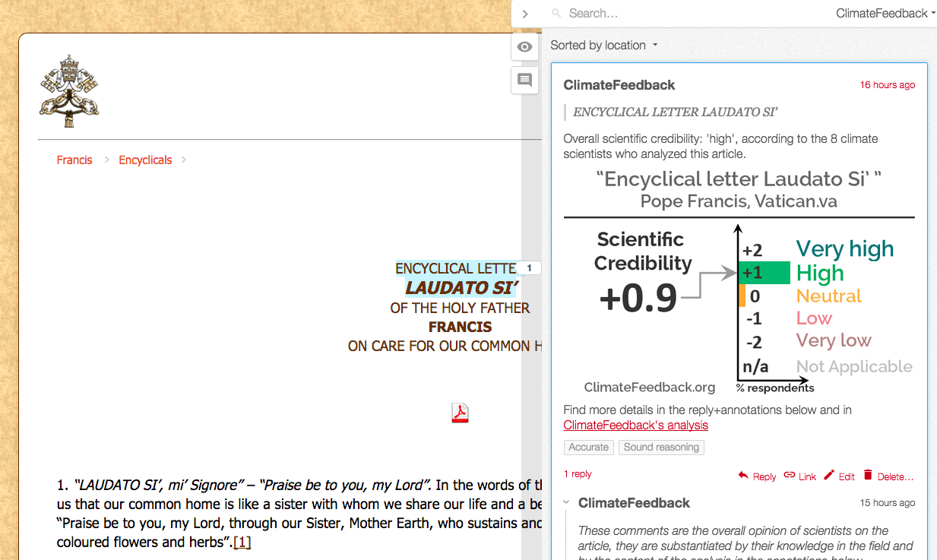Copy the annotation Link
Viewport: 937px width, 560px height.
click(800, 476)
